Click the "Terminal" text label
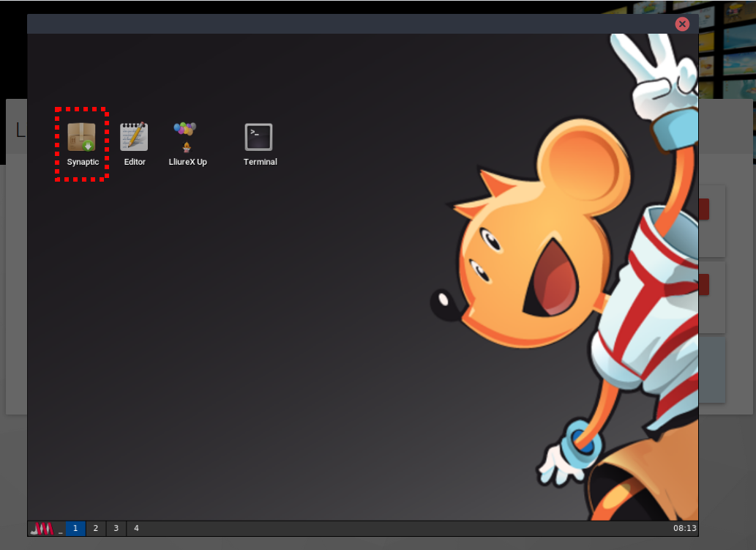Viewport: 756px width, 550px height. 260,162
